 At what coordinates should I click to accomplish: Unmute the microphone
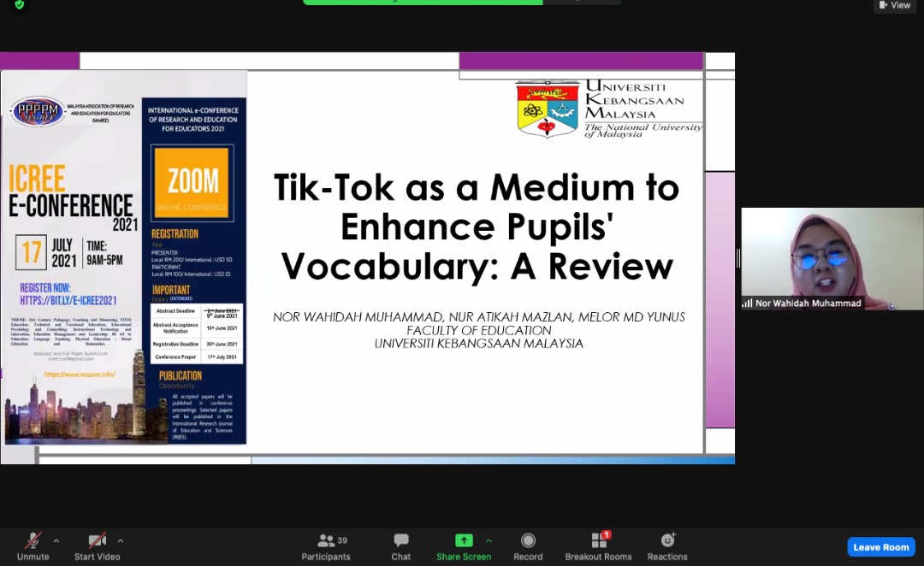point(33,545)
